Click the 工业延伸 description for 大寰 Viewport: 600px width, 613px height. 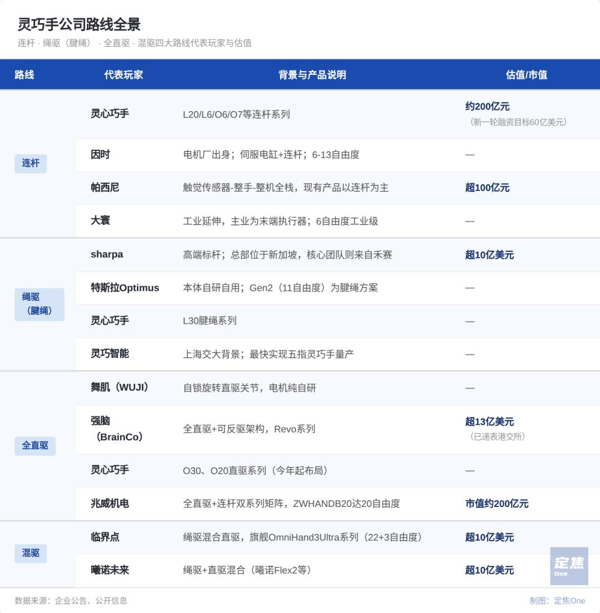[x=280, y=221]
